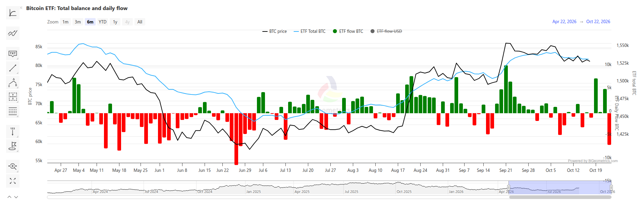The image size is (644, 201).
Task: Click the Oct 2024 navigator label
Action: point(205,192)
